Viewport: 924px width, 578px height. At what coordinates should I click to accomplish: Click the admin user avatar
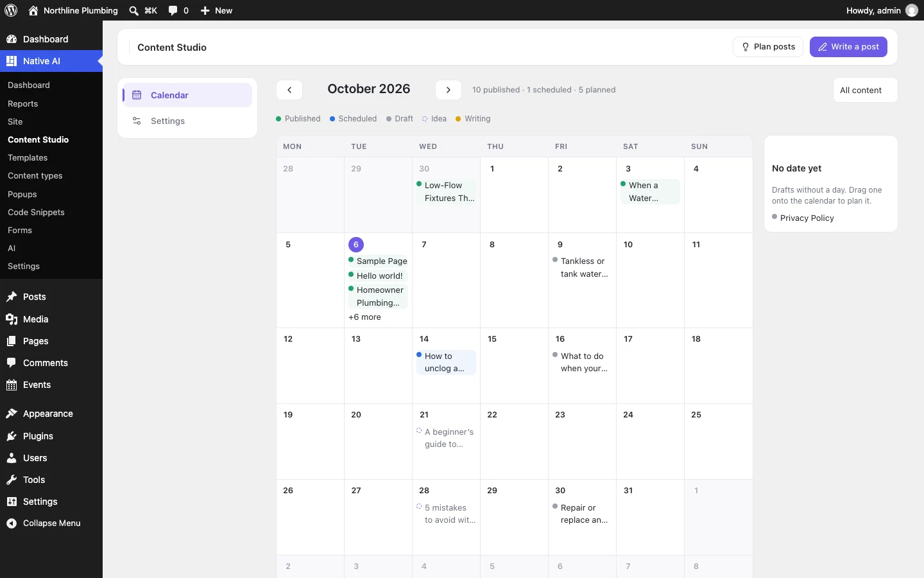point(911,10)
